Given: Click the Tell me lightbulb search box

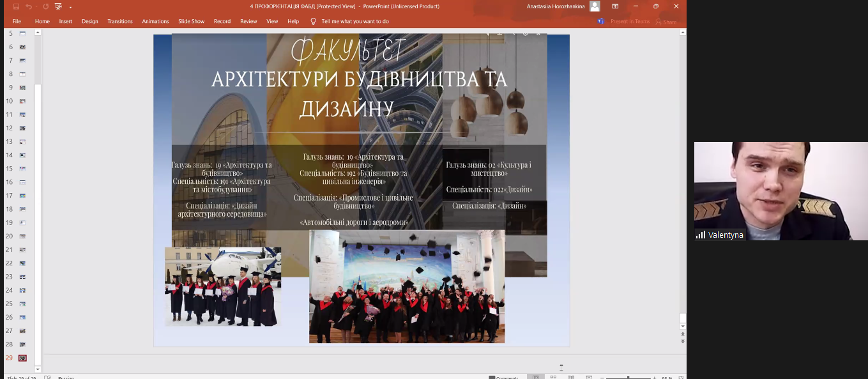Looking at the screenshot, I should (354, 21).
